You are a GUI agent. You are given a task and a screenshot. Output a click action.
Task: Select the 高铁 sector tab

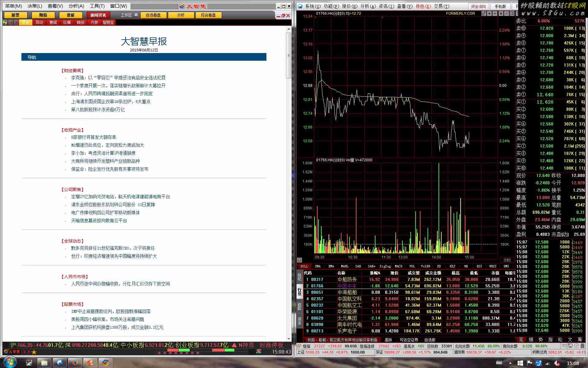(388, 340)
